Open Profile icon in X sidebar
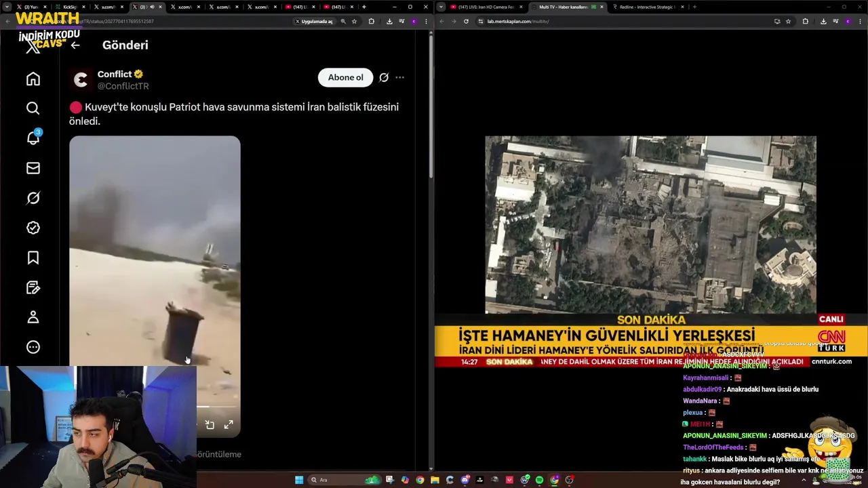The height and width of the screenshot is (488, 868). tap(33, 317)
